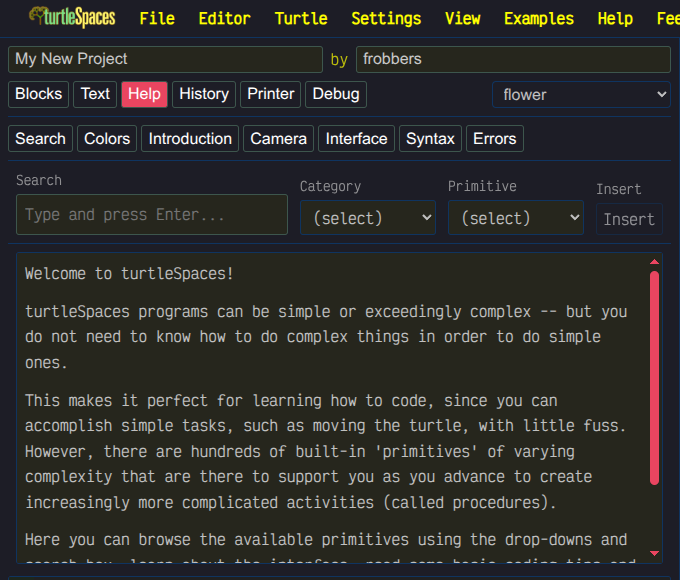This screenshot has height=580, width=680.
Task: Select the History tab
Action: [204, 94]
